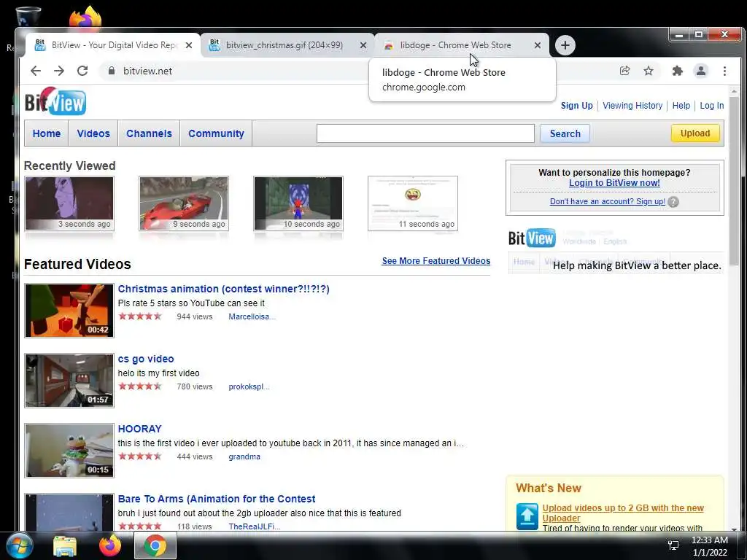This screenshot has height=560, width=747.
Task: Open See More Featured Videos link
Action: coord(436,261)
